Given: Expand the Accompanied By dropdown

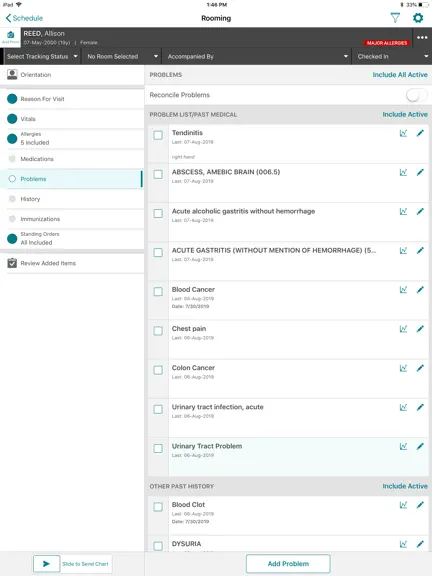Looking at the screenshot, I should (257, 57).
